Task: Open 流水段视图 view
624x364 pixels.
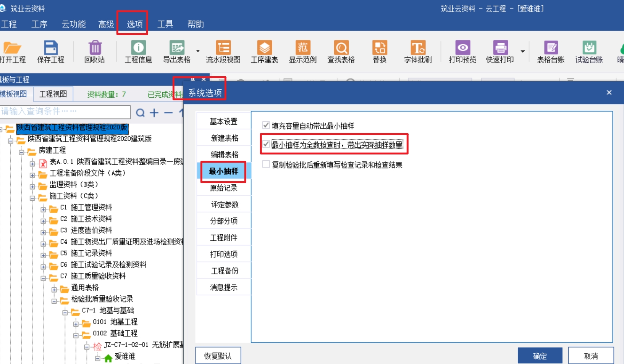Action: click(x=223, y=52)
